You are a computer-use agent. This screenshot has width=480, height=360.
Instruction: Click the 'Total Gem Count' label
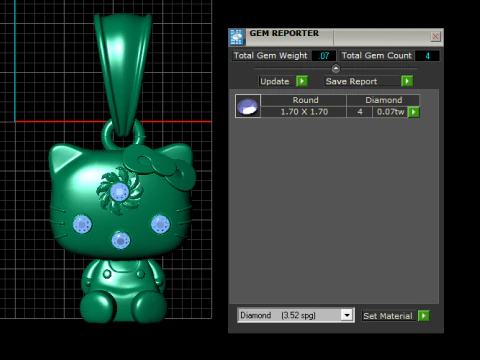377,56
